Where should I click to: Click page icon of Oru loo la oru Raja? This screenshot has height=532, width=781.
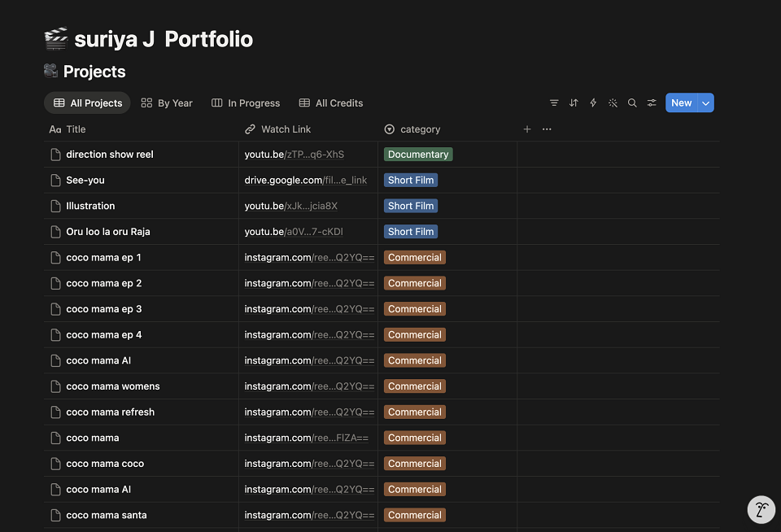click(56, 232)
